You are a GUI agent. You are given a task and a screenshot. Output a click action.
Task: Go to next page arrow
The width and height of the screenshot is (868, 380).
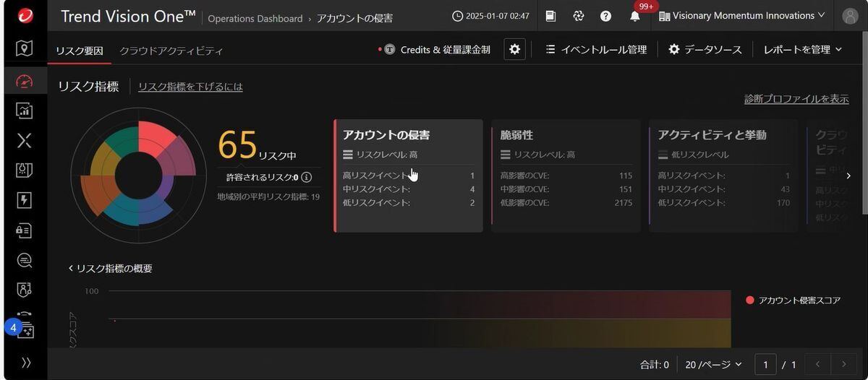pyautogui.click(x=843, y=365)
